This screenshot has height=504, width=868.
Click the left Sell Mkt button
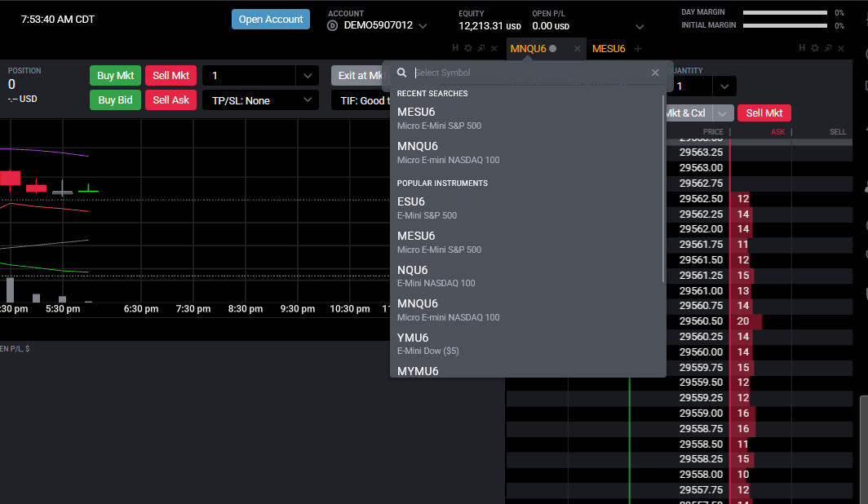click(170, 76)
